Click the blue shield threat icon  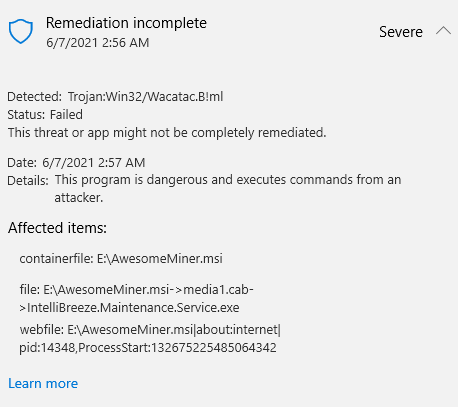(21, 31)
